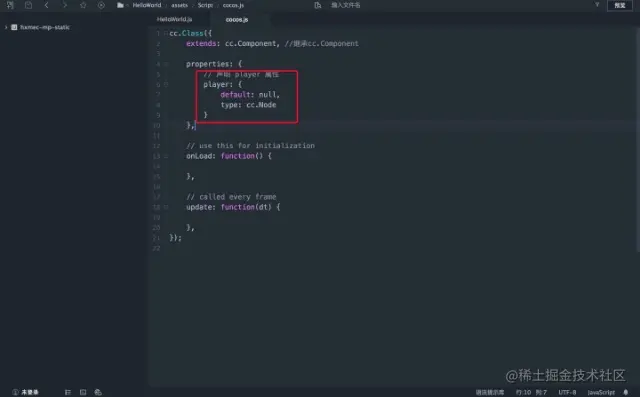Go forward with the right arrow icon
The width and height of the screenshot is (640, 397).
pyautogui.click(x=64, y=5)
